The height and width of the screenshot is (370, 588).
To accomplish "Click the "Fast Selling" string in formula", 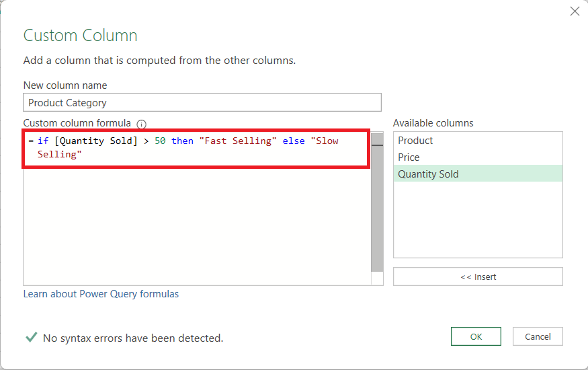I will pos(238,141).
